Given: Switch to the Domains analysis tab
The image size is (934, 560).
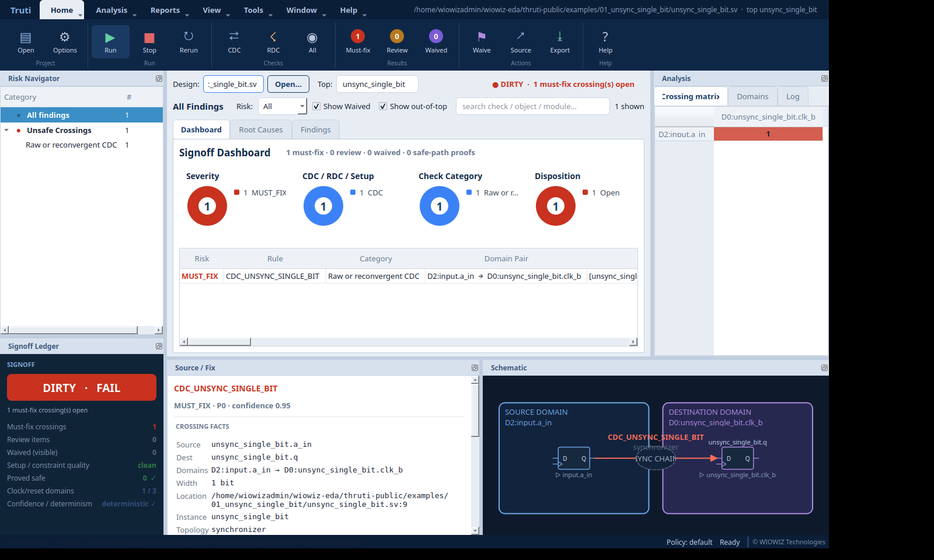Looking at the screenshot, I should click(x=752, y=96).
